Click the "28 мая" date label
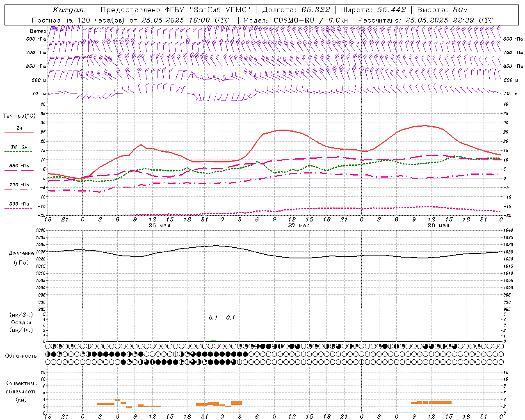 tap(438, 226)
